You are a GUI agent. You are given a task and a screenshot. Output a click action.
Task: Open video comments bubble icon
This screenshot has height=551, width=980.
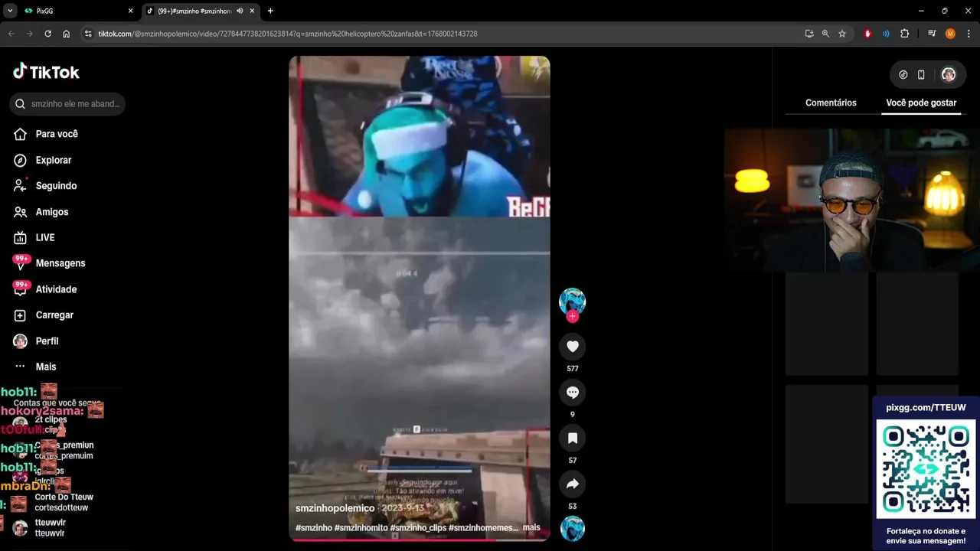[572, 393]
